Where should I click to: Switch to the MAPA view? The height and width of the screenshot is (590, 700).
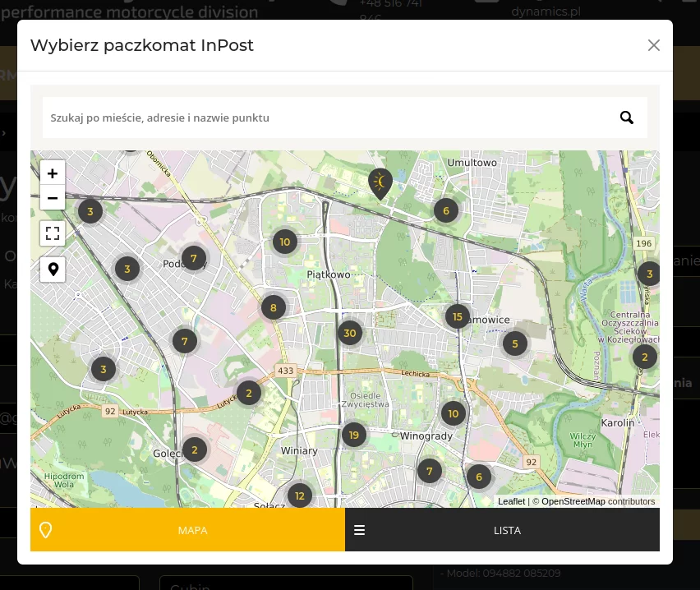[192, 529]
